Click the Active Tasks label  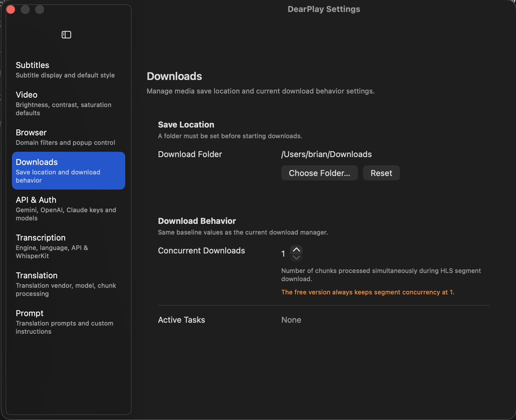182,320
